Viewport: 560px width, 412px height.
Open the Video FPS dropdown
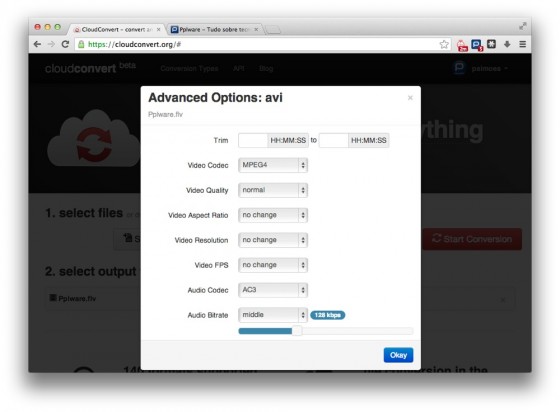[273, 265]
